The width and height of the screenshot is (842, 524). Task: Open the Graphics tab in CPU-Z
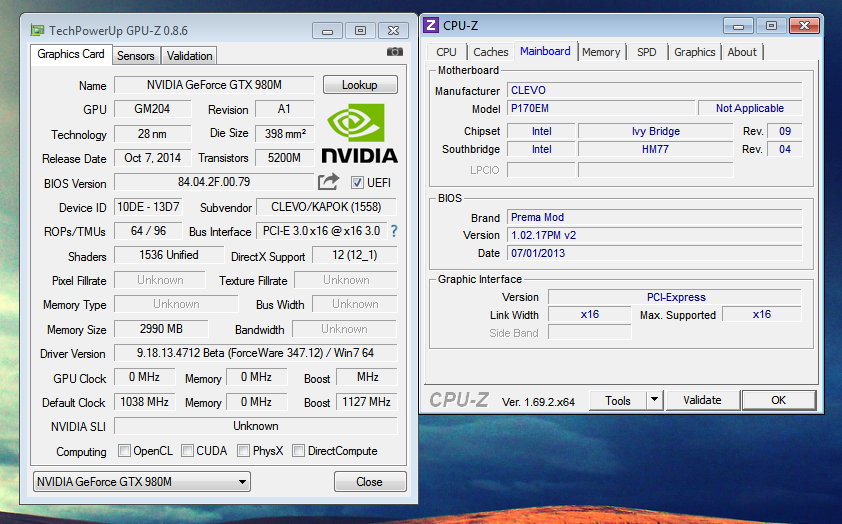694,52
